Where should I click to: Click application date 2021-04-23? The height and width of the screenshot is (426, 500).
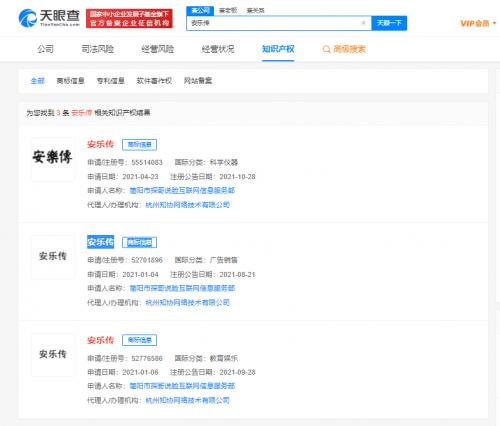click(x=140, y=177)
